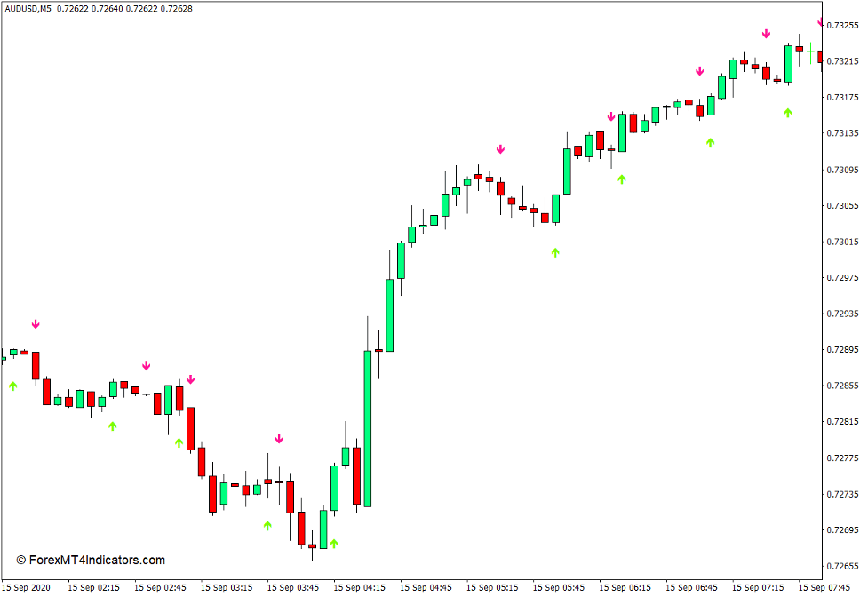The image size is (868, 597).
Task: Select the pink down arrow above the 05:15 candles
Action: pyautogui.click(x=500, y=149)
